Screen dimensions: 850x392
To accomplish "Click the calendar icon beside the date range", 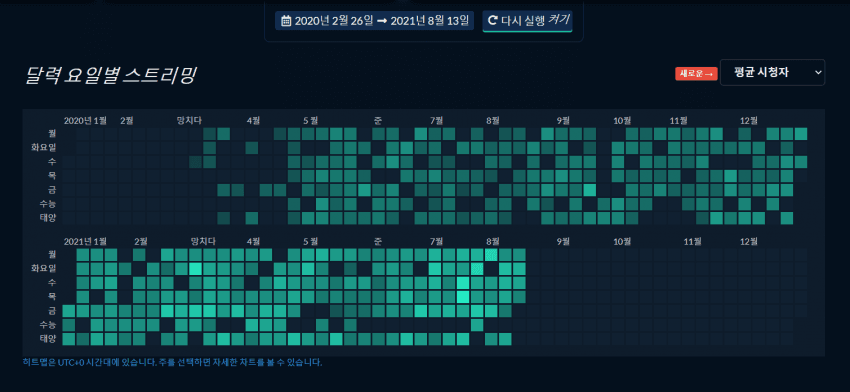I will click(286, 21).
